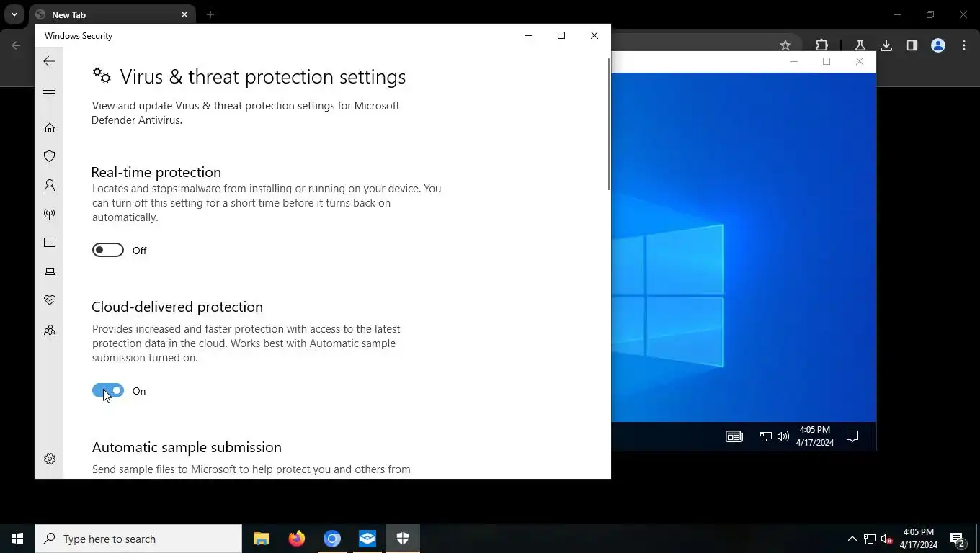Minimize the Windows Sandbox window

click(x=794, y=61)
